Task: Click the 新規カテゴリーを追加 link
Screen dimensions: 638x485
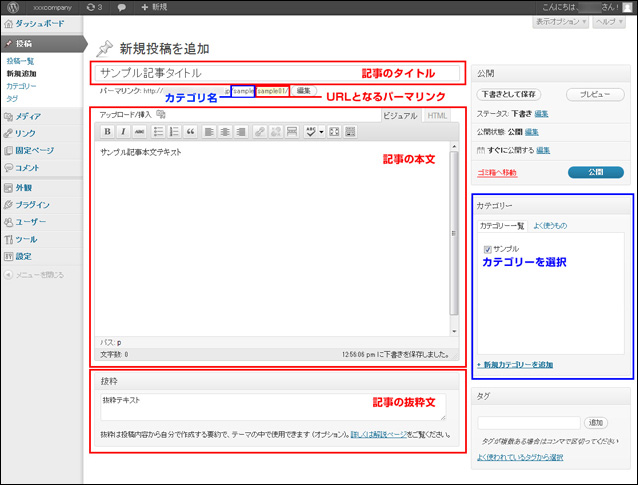Action: click(515, 364)
